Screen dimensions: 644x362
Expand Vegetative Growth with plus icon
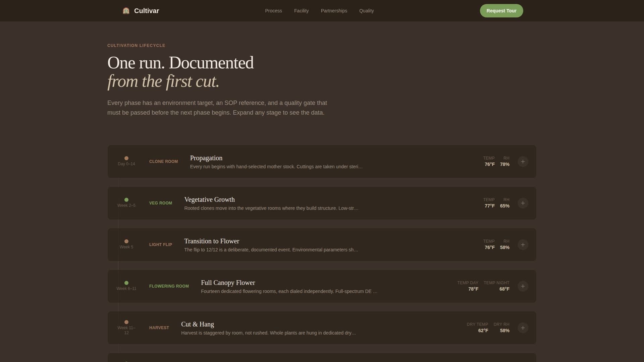click(523, 203)
